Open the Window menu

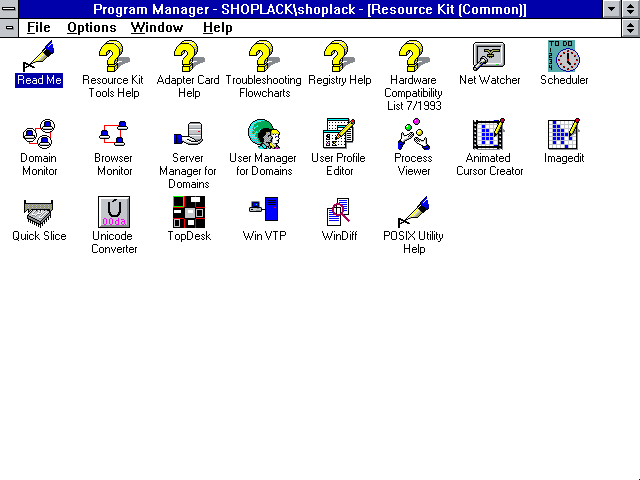point(157,27)
